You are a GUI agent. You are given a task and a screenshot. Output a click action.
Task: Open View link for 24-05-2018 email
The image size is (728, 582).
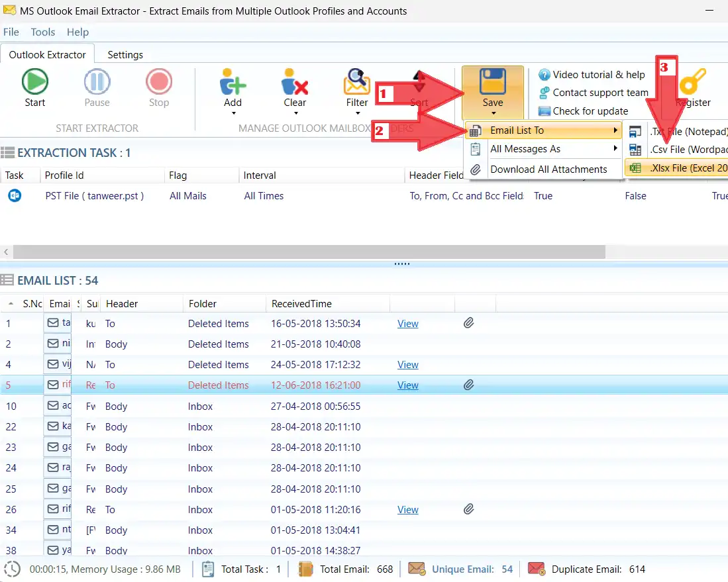[407, 365]
